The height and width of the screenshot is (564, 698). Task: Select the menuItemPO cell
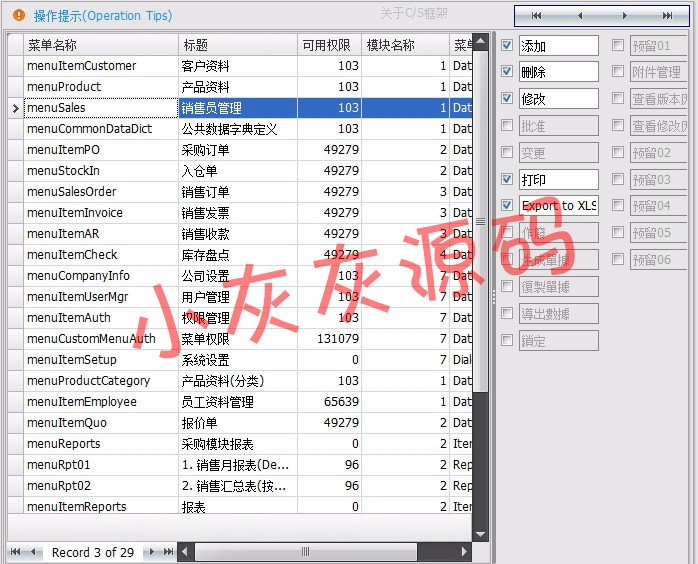101,150
